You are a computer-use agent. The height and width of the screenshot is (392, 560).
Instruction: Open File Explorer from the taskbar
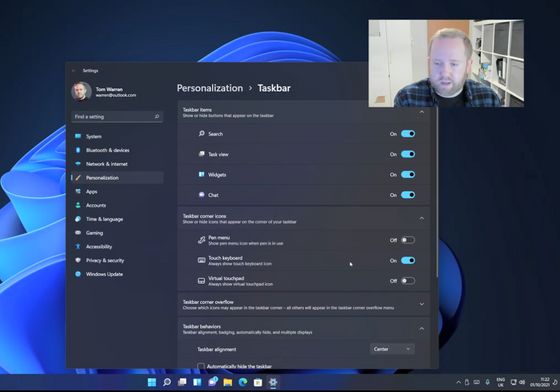point(228,382)
